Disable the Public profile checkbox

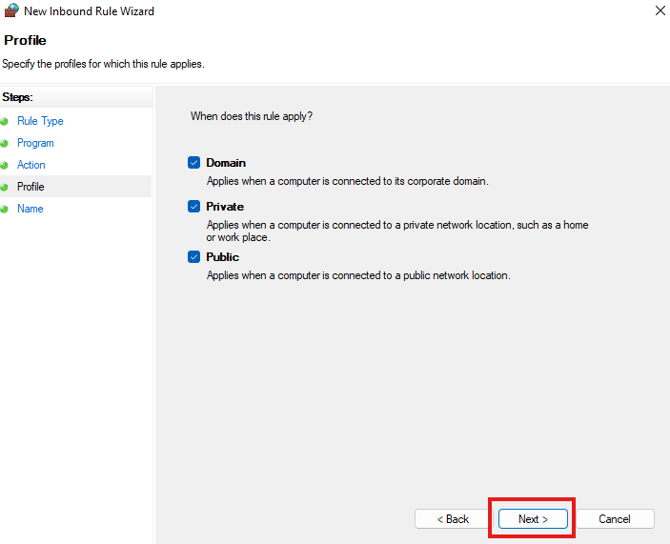(194, 257)
